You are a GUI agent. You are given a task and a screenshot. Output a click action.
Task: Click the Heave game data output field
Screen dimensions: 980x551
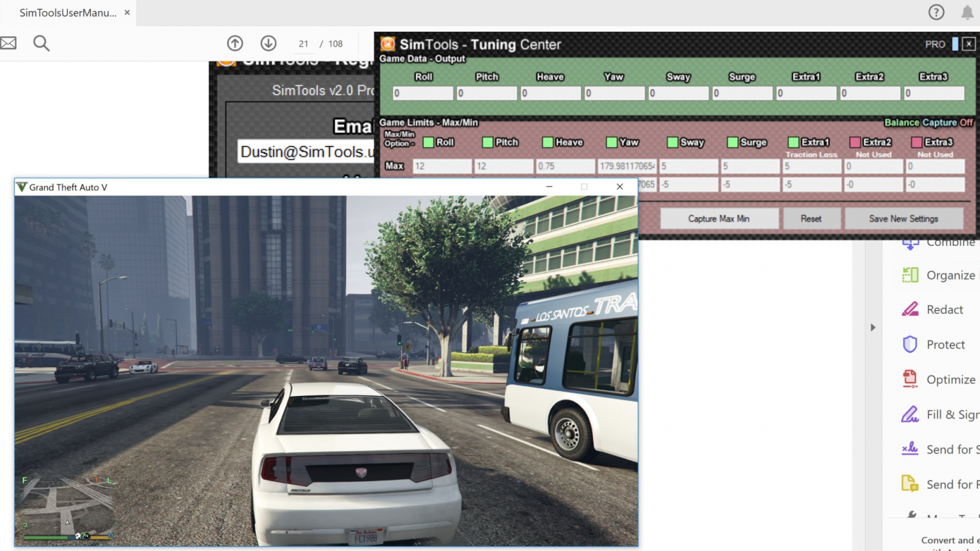(x=551, y=93)
